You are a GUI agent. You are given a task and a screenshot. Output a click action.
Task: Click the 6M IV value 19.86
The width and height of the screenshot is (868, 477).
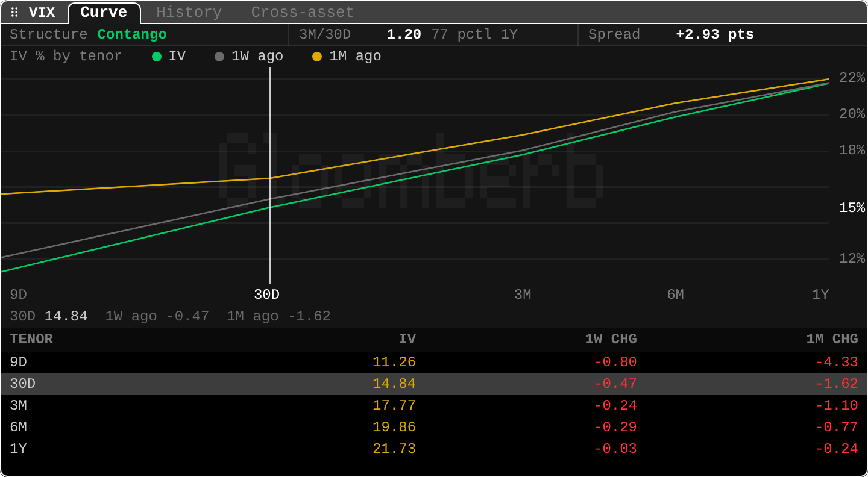(x=394, y=428)
